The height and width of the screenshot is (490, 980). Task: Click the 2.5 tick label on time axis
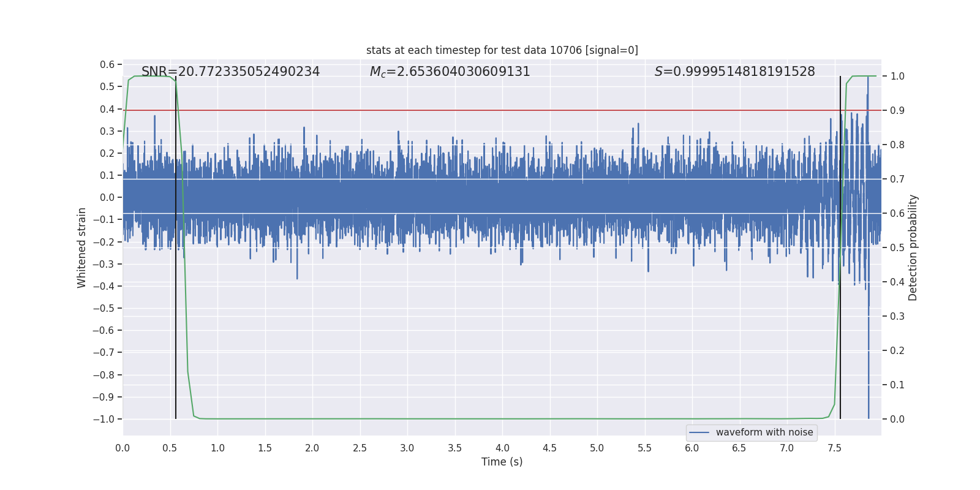[x=360, y=448]
